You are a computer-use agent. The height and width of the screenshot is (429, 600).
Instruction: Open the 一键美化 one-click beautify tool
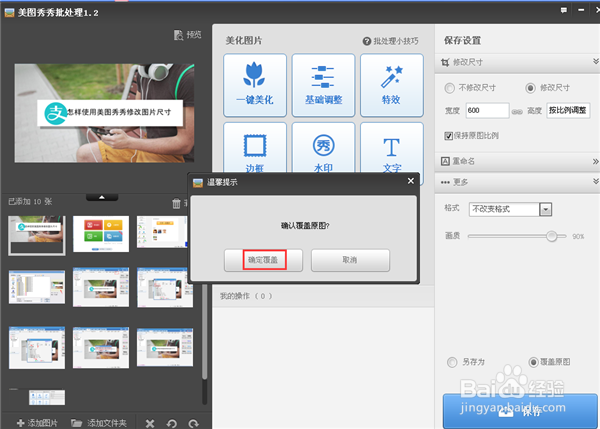pos(255,85)
